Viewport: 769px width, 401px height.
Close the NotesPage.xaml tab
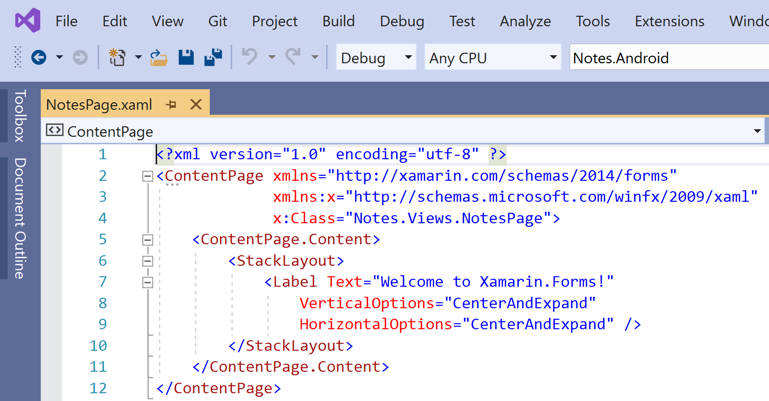pos(196,104)
